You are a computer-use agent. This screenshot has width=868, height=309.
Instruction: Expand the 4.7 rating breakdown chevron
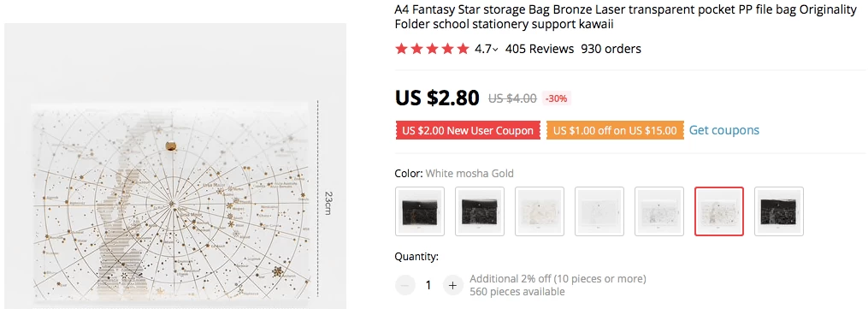pos(495,50)
